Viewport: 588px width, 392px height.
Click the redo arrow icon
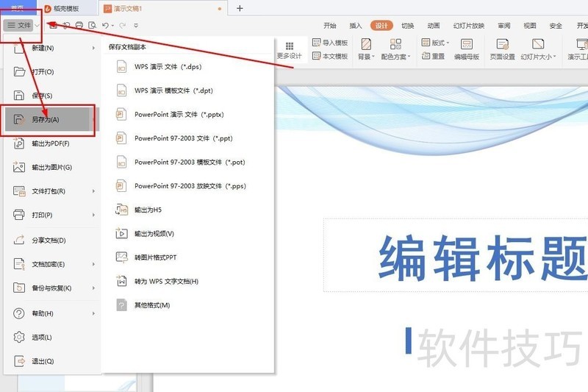pos(122,26)
